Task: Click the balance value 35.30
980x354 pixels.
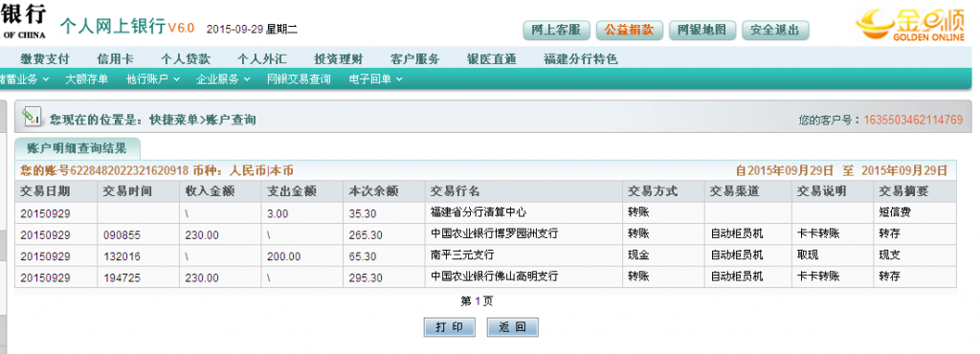Action: coord(363,213)
